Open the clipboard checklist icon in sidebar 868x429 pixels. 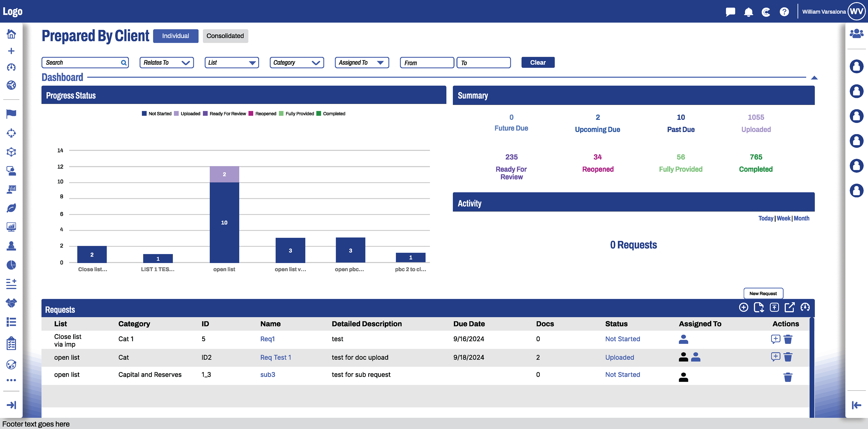pyautogui.click(x=11, y=343)
